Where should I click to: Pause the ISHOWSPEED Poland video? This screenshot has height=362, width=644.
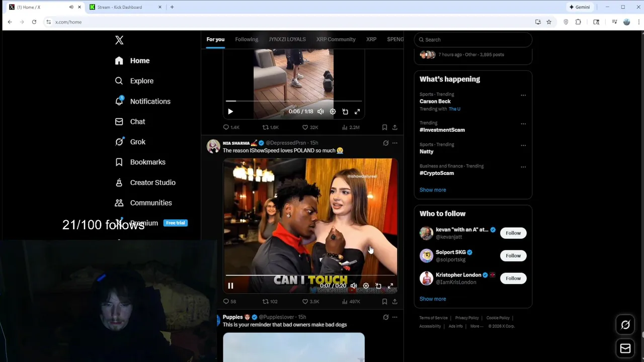pos(230,286)
